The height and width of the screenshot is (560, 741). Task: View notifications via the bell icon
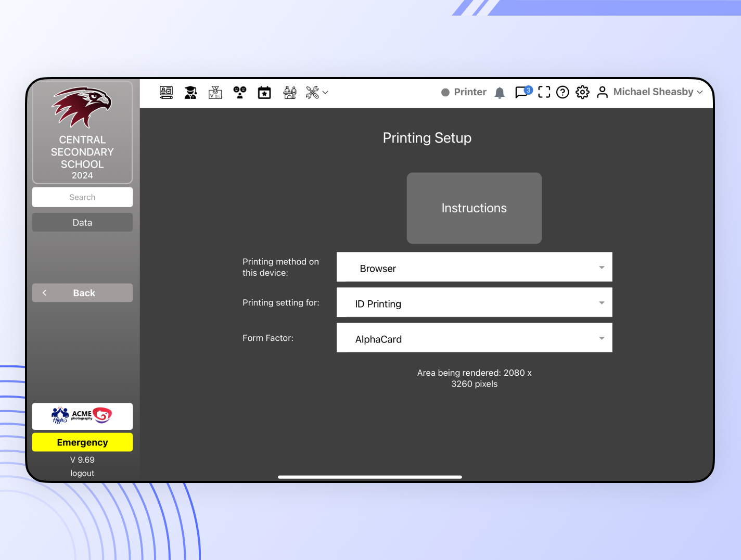point(500,92)
